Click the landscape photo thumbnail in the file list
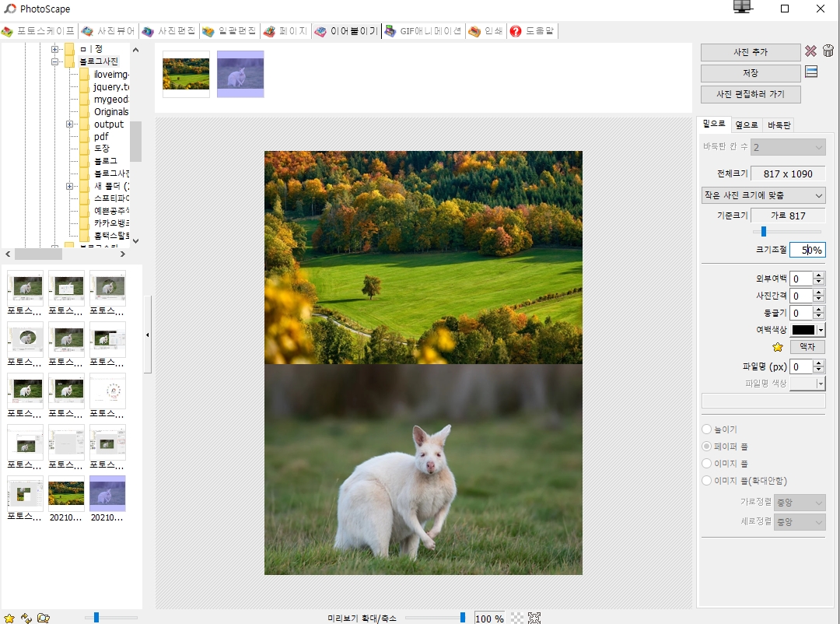Screen dimensions: 840x624 pyautogui.click(x=66, y=493)
